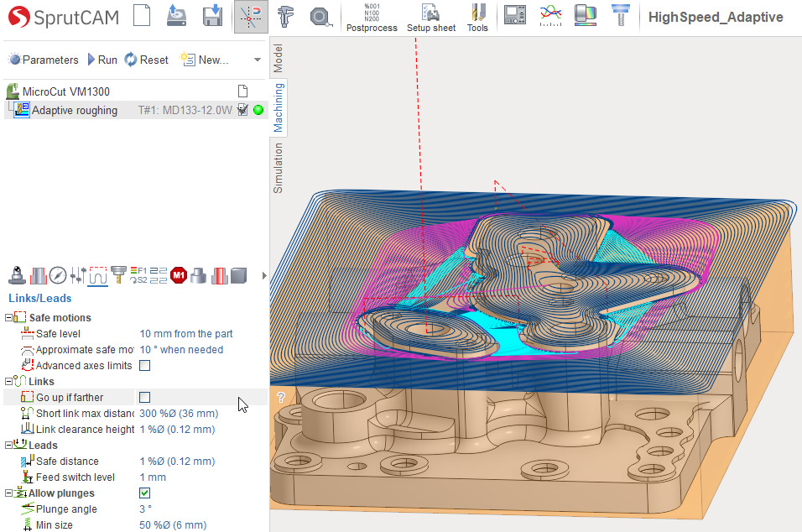Open operation Parameters
Image resolution: width=802 pixels, height=532 pixels.
point(44,60)
